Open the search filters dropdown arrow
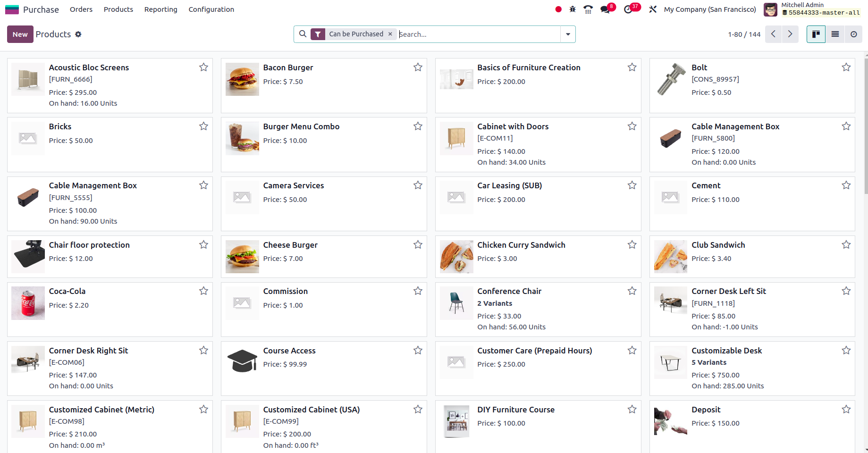868x453 pixels. tap(568, 34)
